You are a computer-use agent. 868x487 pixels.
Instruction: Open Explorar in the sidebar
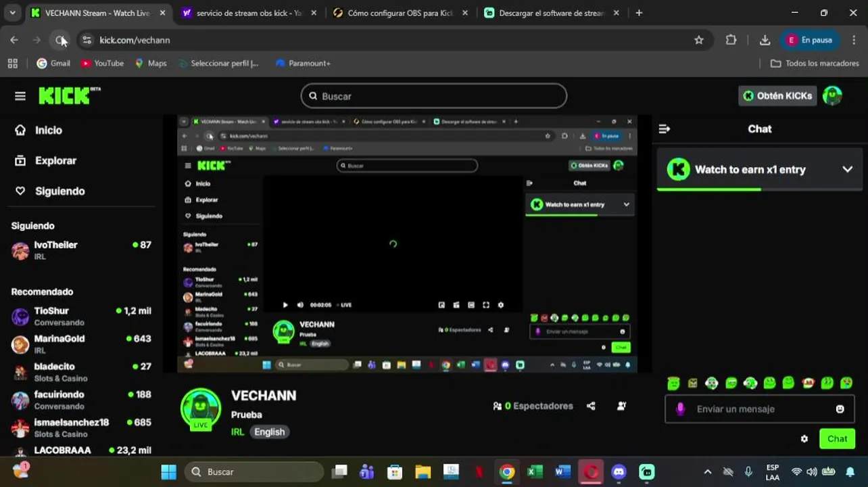[x=45, y=160]
